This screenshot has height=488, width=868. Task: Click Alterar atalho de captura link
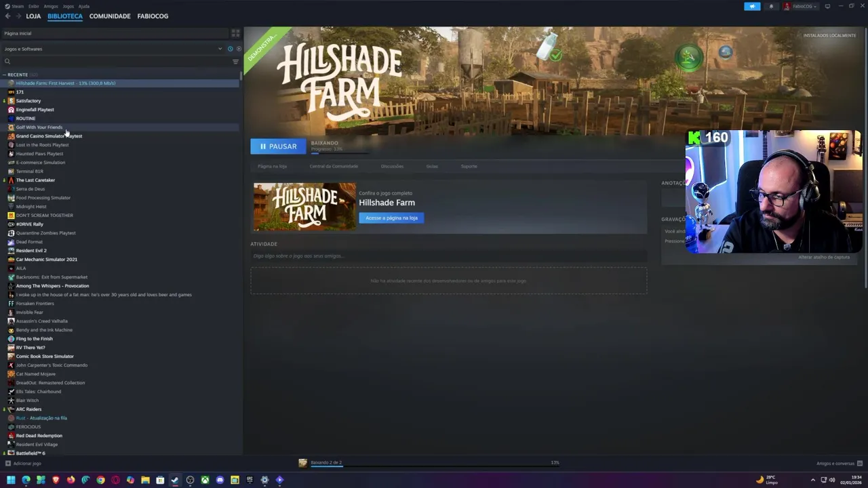point(824,258)
